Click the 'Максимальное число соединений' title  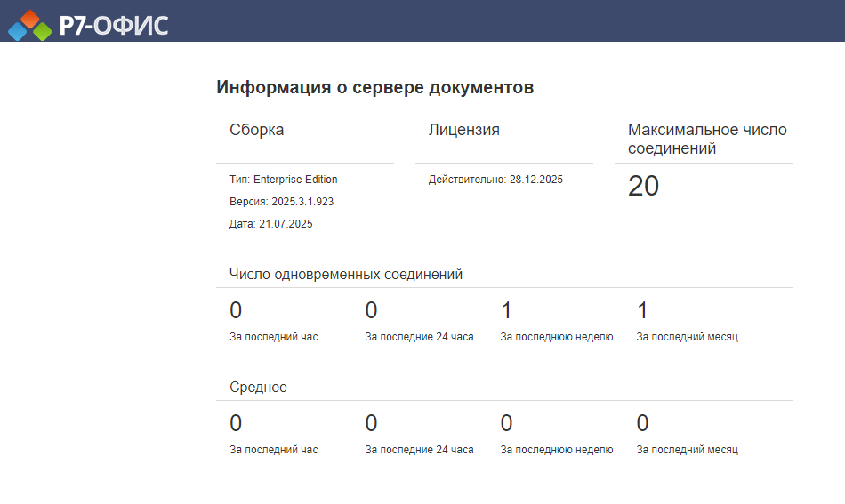[706, 140]
